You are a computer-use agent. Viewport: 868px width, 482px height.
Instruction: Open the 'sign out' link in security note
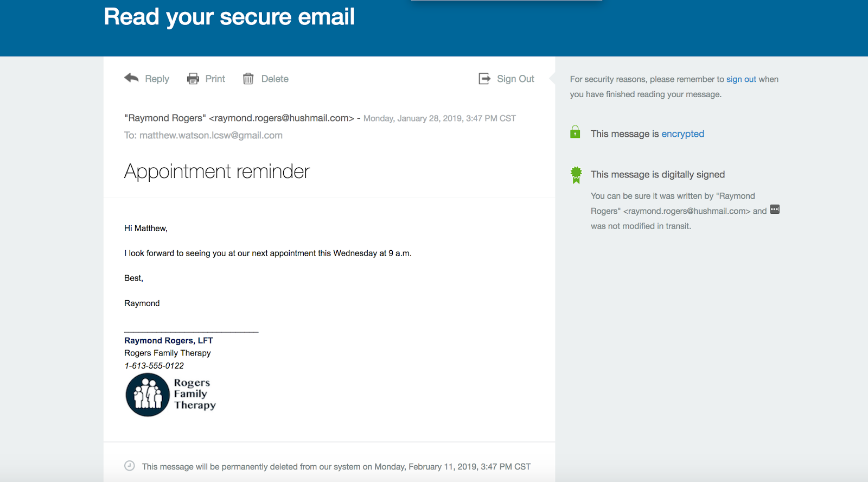pos(741,79)
